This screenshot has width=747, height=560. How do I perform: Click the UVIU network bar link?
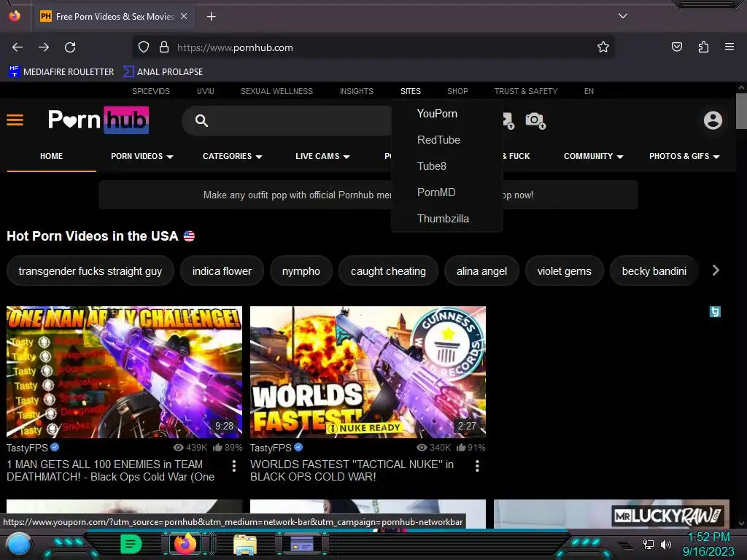pyautogui.click(x=205, y=91)
